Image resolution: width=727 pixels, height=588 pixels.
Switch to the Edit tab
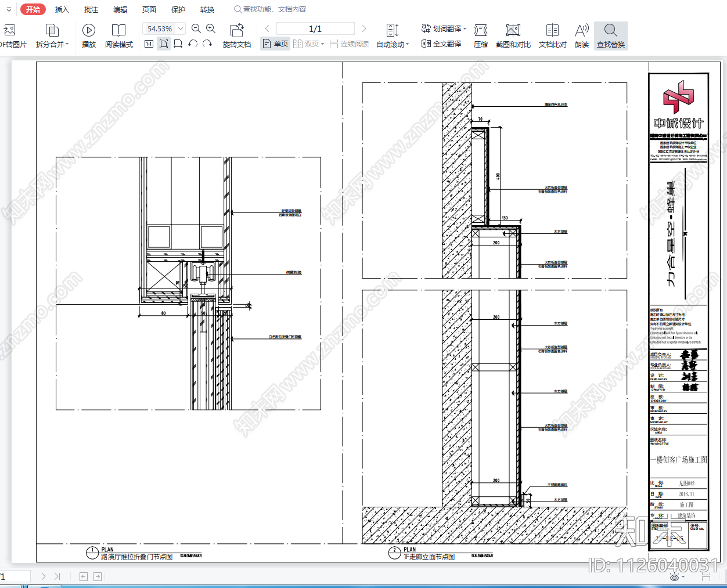[120, 9]
